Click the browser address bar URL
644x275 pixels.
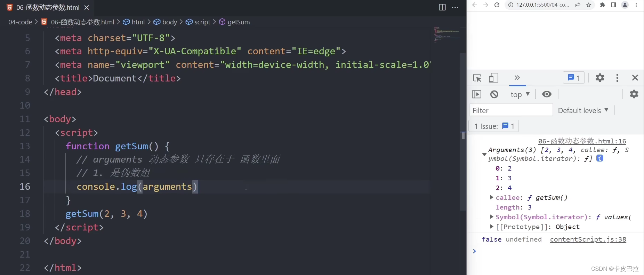(542, 5)
